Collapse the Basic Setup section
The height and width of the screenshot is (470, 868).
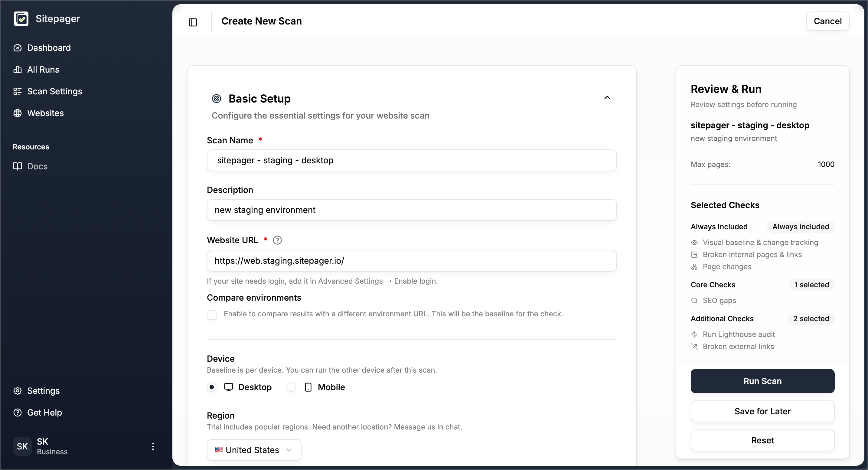coord(608,97)
